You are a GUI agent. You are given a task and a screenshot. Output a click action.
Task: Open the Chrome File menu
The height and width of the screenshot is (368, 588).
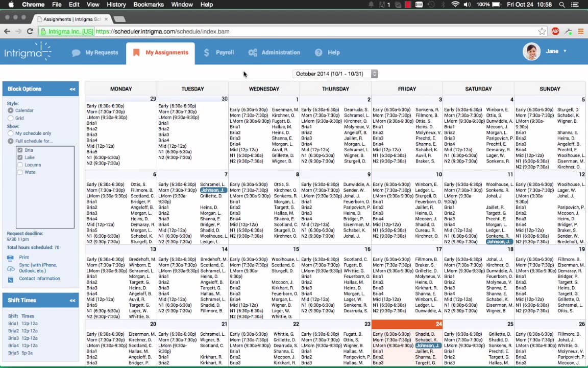[57, 5]
